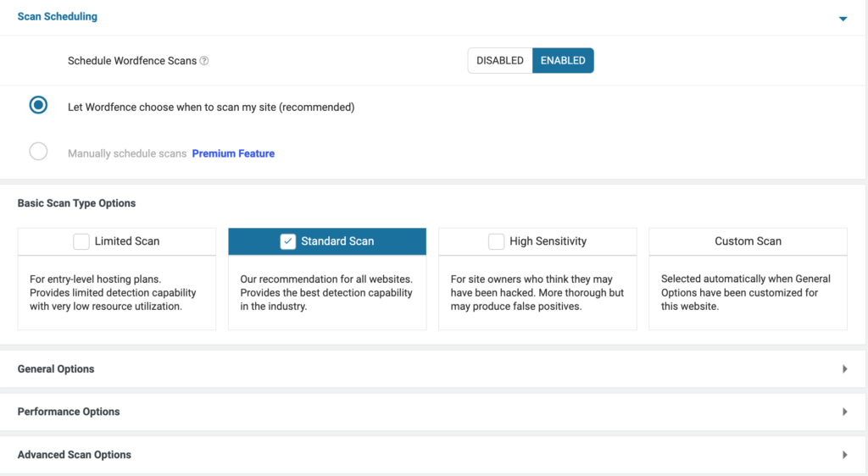Screen dimensions: 868x476
Task: Click the Advanced Scan Options heading
Action: [75, 455]
